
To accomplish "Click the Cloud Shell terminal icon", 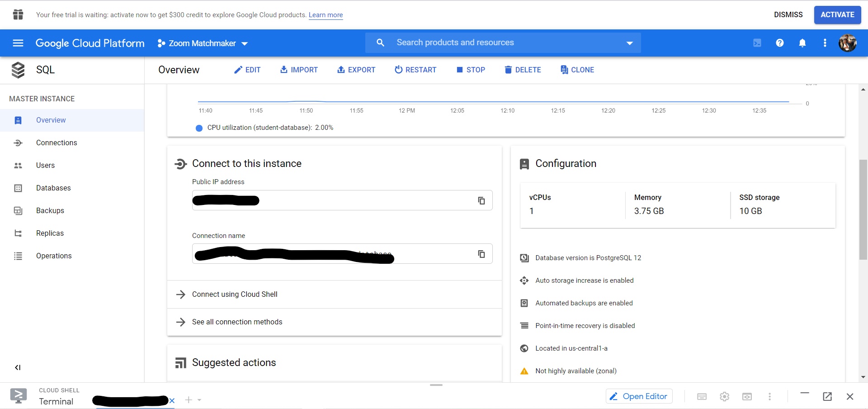I will [19, 396].
